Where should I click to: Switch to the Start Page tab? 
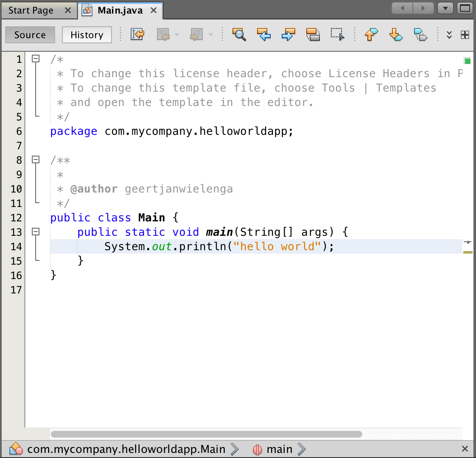31,10
